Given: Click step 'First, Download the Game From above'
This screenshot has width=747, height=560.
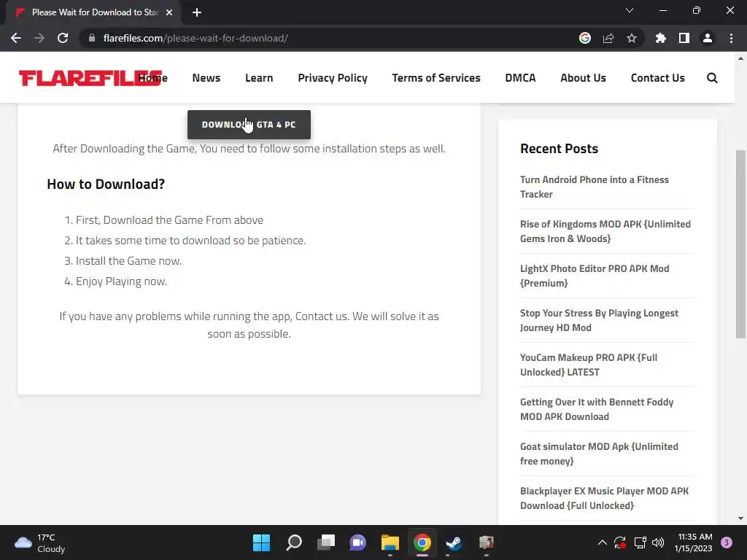Looking at the screenshot, I should point(169,220).
